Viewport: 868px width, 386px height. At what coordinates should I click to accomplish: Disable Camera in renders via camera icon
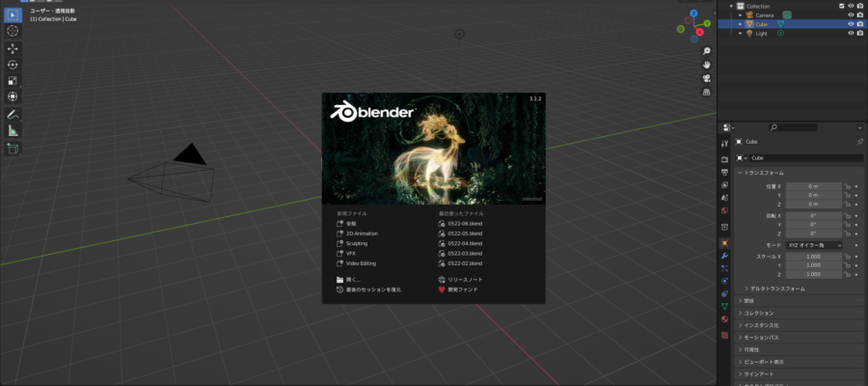tap(859, 14)
